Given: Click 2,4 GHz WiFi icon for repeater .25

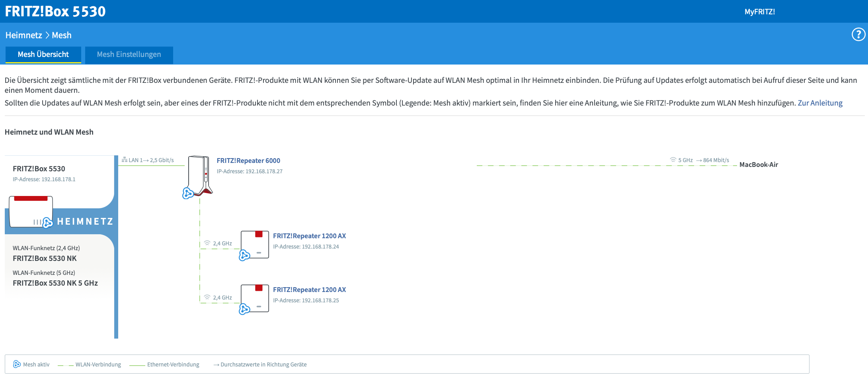Looking at the screenshot, I should 207,297.
